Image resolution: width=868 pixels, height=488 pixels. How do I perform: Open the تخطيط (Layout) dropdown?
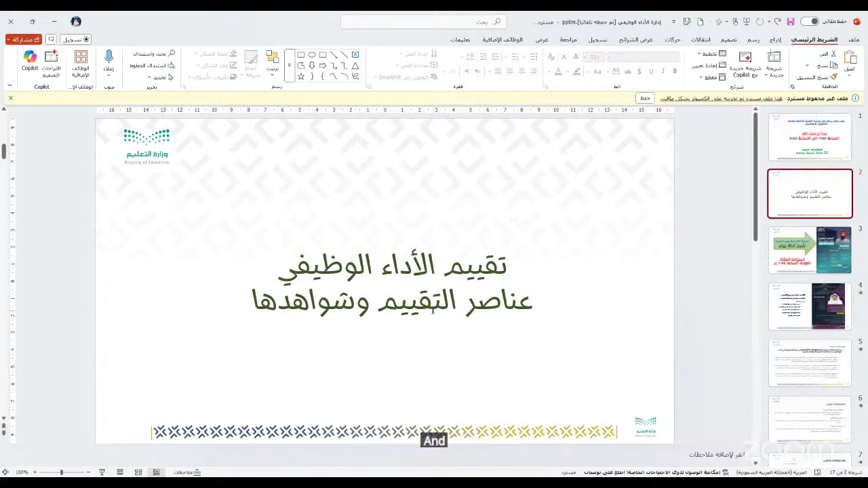[713, 54]
